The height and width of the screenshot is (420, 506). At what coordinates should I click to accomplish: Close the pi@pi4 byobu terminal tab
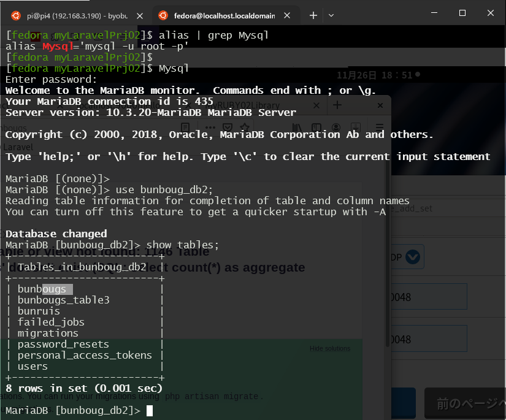coord(140,16)
